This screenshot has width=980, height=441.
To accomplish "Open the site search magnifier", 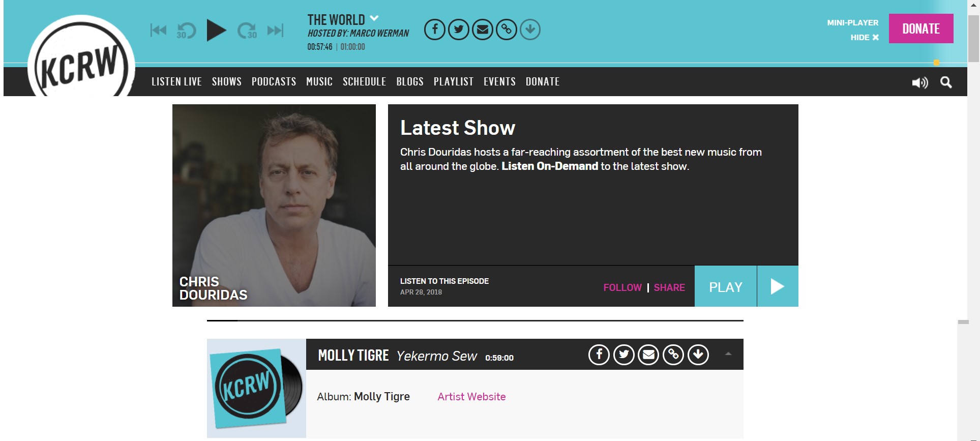I will (946, 82).
